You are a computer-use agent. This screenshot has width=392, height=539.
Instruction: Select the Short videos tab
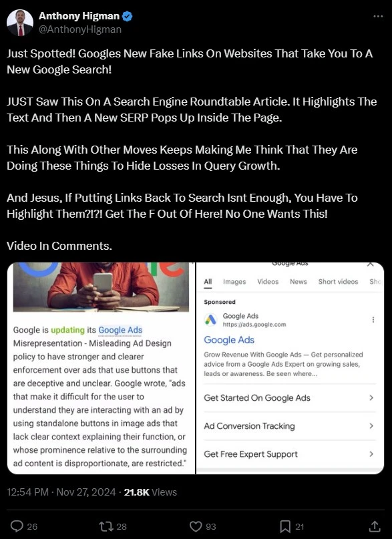[x=338, y=282]
